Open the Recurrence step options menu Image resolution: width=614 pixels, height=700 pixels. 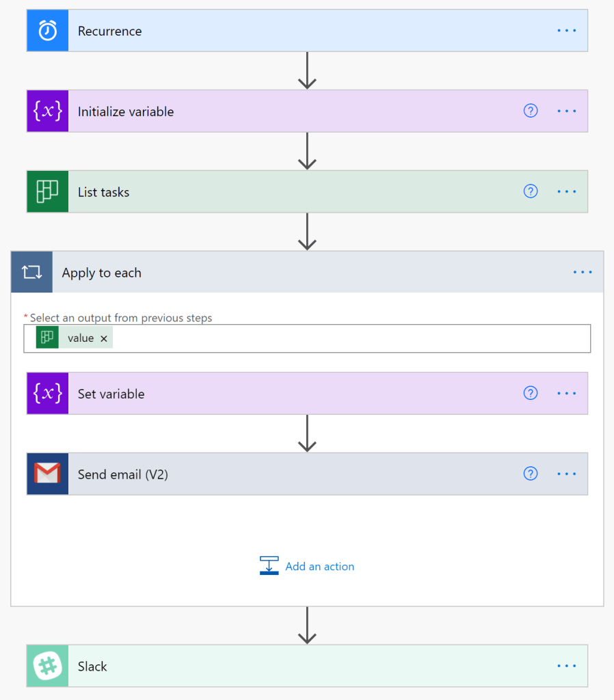(x=567, y=31)
